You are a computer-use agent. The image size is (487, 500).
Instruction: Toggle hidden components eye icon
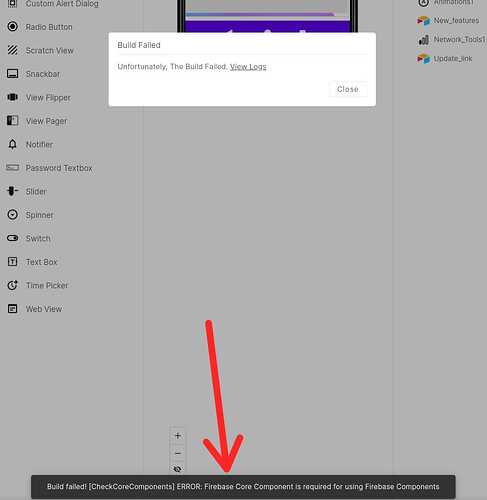point(177,469)
